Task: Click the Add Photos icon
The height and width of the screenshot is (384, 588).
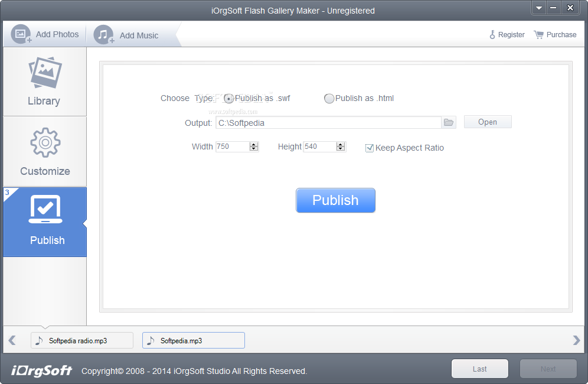Action: (x=21, y=34)
